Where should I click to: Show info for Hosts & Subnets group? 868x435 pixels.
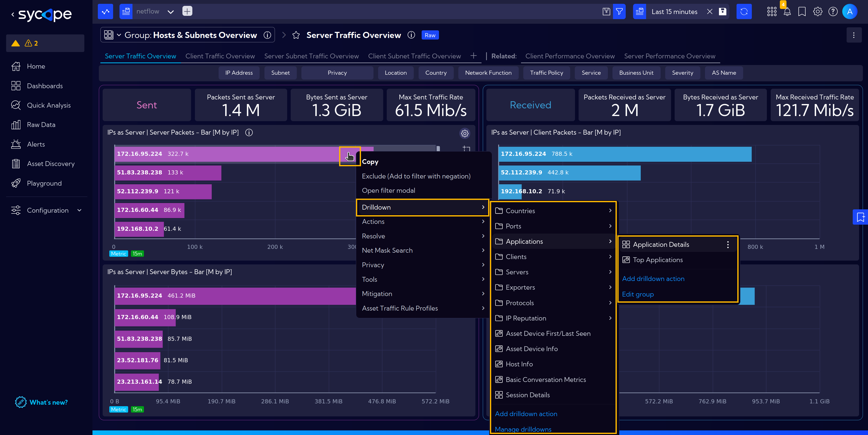click(267, 35)
